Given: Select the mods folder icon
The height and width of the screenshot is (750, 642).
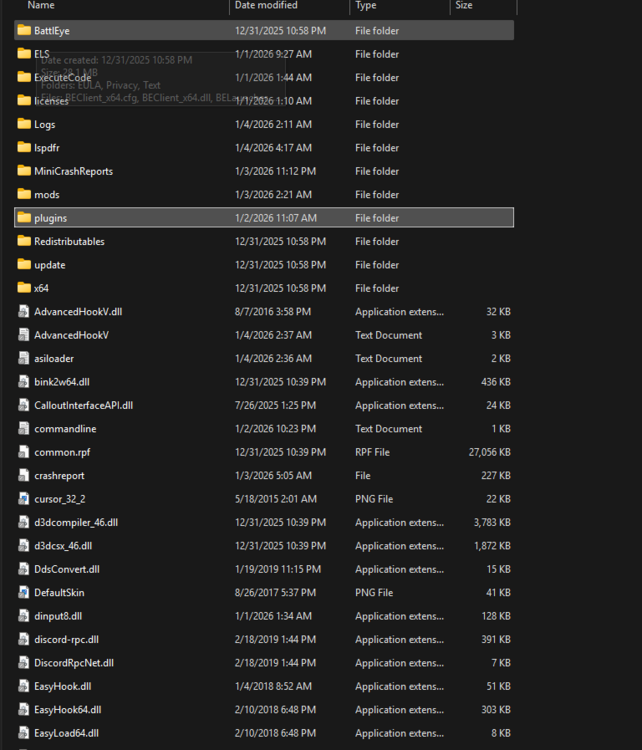Looking at the screenshot, I should pos(24,194).
